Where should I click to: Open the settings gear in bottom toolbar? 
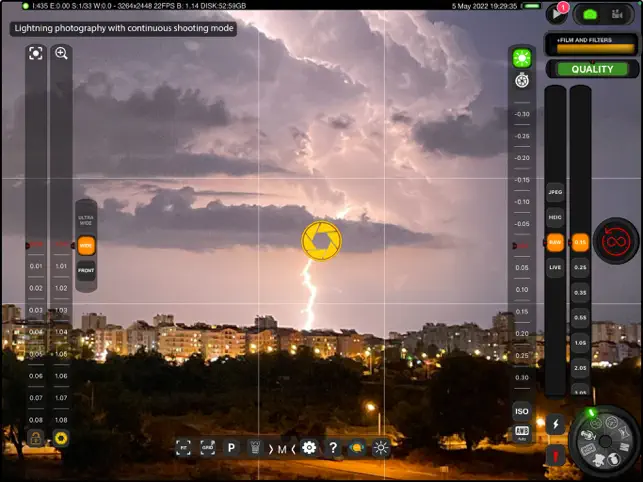click(x=309, y=448)
